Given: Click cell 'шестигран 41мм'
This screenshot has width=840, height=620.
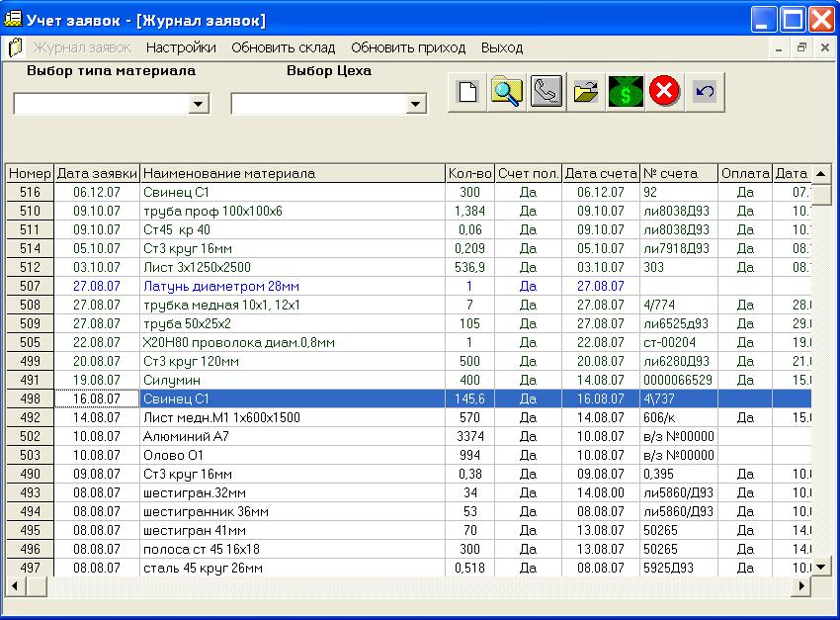Looking at the screenshot, I should 293,530.
